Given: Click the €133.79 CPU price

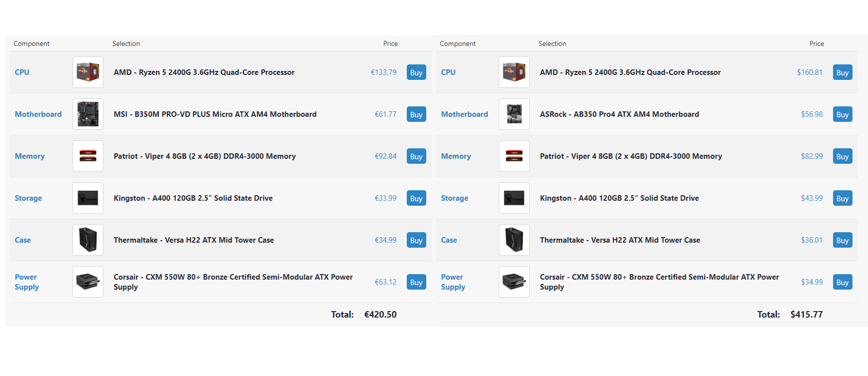Looking at the screenshot, I should click(x=384, y=72).
